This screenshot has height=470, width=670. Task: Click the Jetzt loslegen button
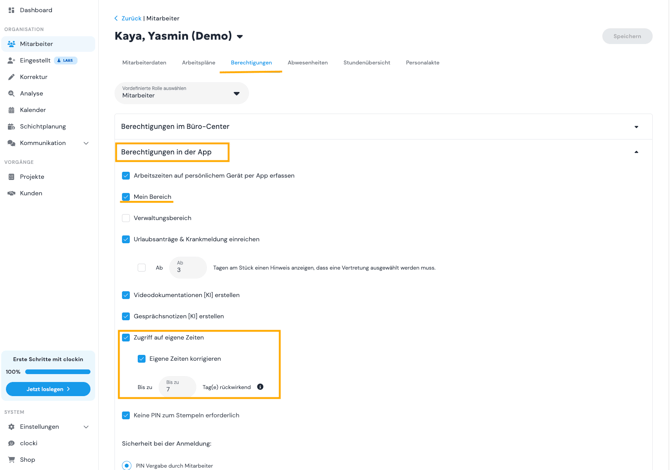pos(48,389)
